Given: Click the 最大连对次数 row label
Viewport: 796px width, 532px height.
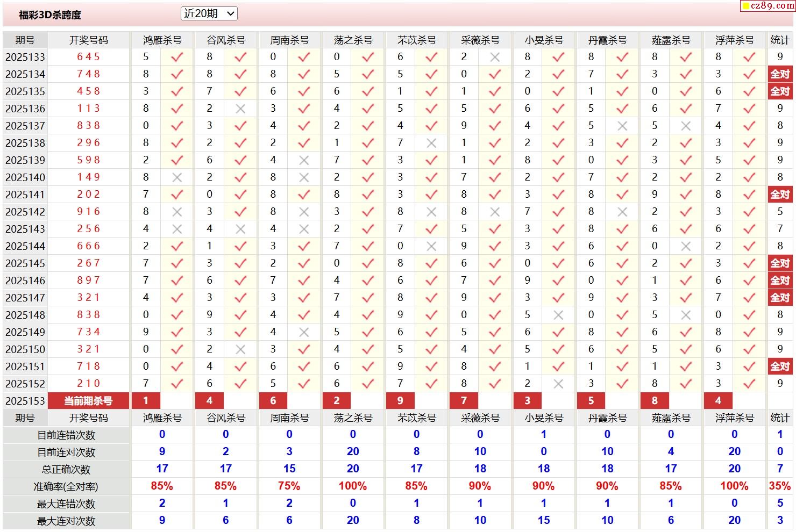Looking at the screenshot, I should [x=66, y=521].
